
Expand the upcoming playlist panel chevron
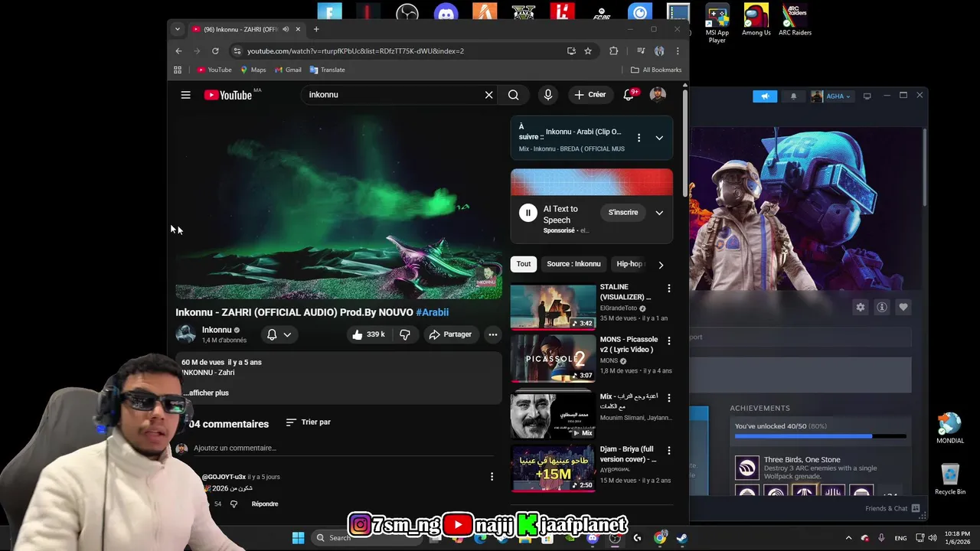tap(659, 138)
